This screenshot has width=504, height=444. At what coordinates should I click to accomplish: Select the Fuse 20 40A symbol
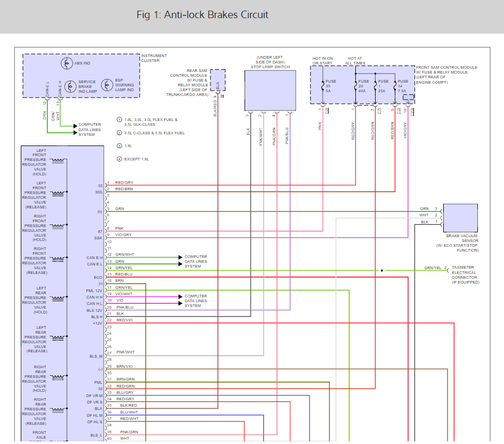click(355, 86)
